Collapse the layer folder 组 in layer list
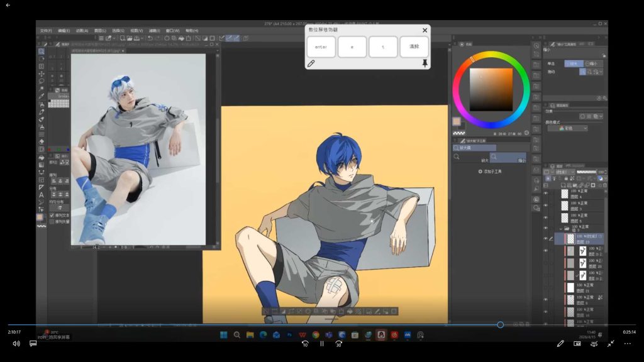644x362 pixels. [561, 228]
